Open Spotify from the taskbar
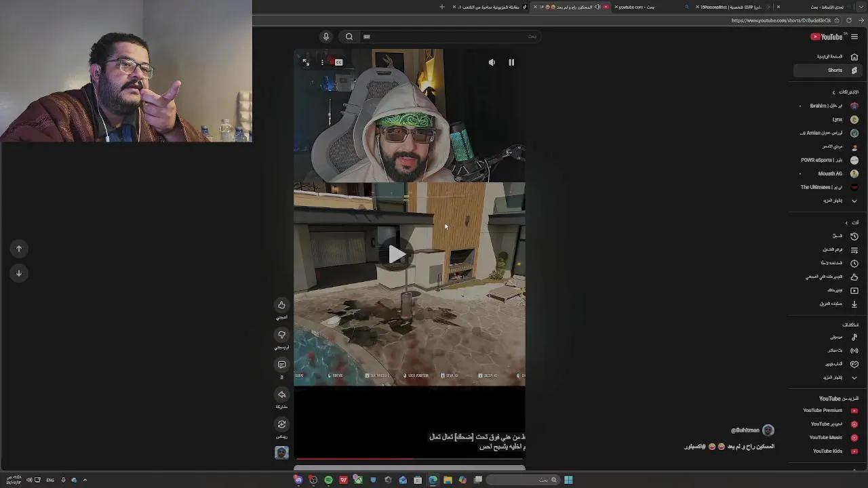The image size is (868, 488). click(x=328, y=480)
